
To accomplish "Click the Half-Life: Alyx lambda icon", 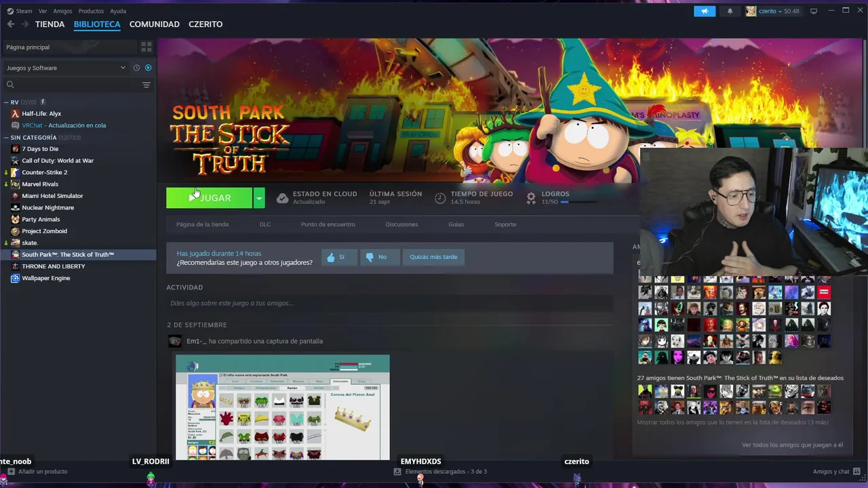I will pos(16,114).
